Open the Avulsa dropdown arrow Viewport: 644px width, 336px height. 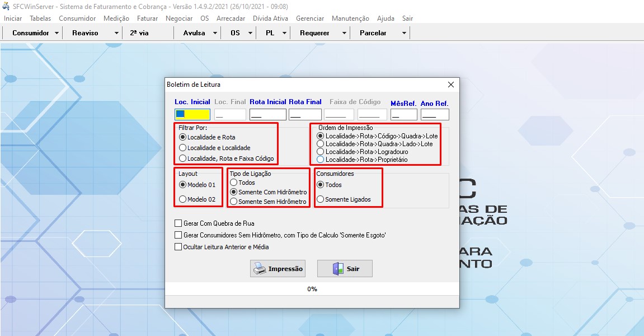(x=216, y=33)
